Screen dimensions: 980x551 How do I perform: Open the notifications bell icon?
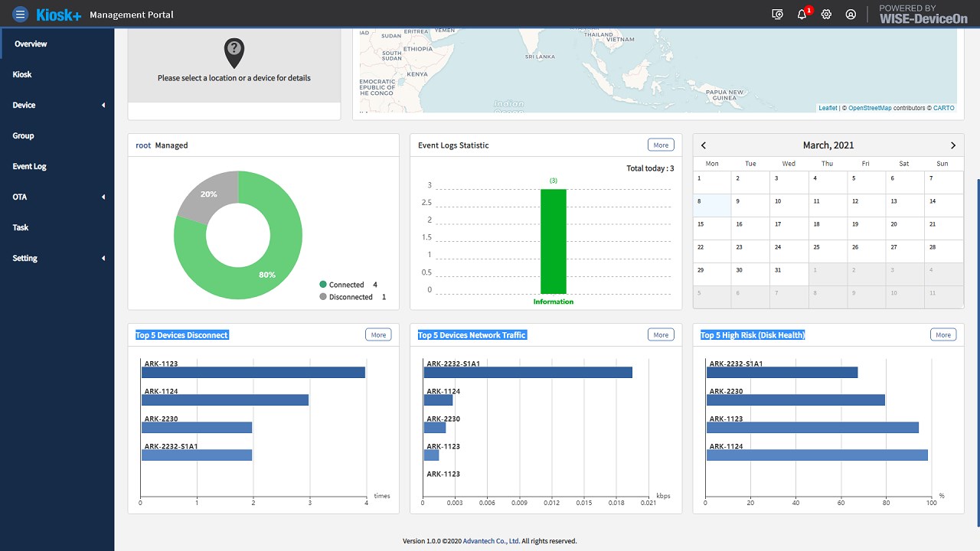click(x=802, y=14)
